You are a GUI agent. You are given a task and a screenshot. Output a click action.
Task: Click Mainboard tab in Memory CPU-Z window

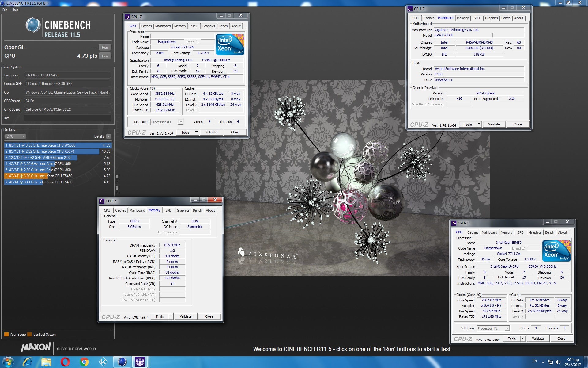point(137,210)
